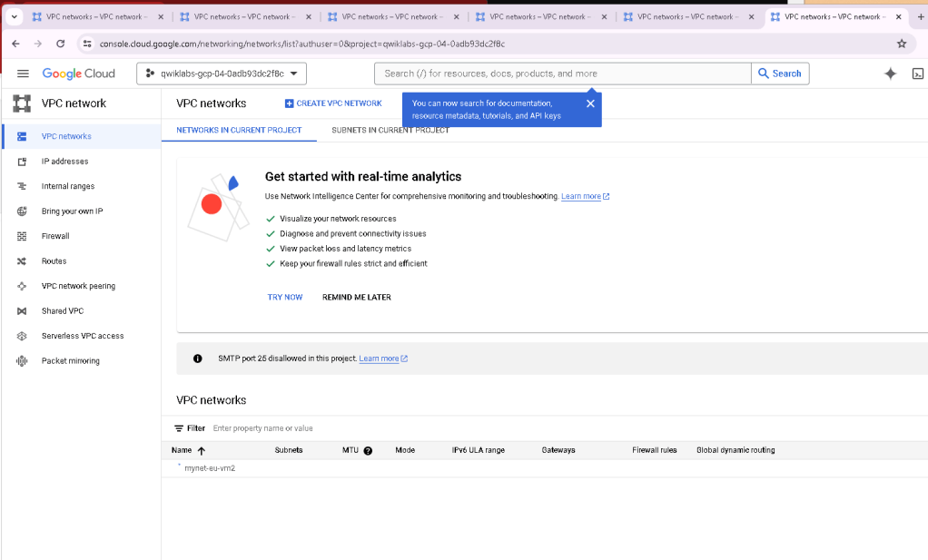Go to Serverless VPC access page
928x560 pixels.
tap(83, 336)
